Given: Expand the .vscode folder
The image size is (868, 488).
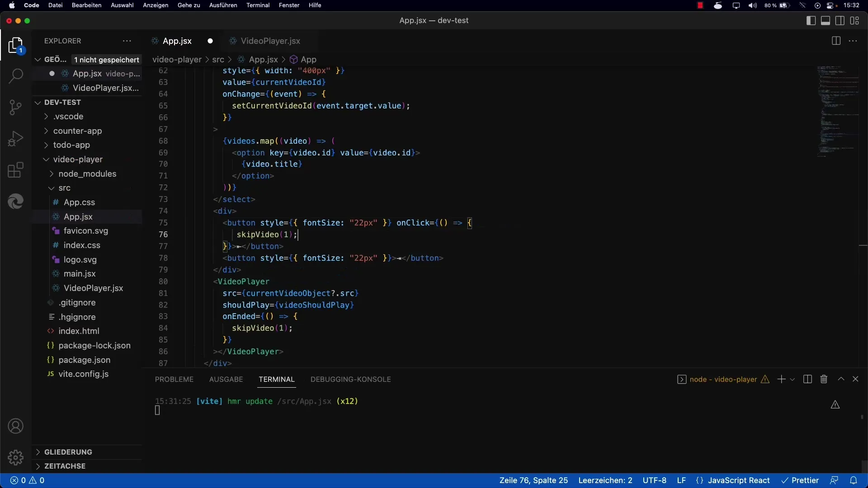Looking at the screenshot, I should [x=68, y=117].
